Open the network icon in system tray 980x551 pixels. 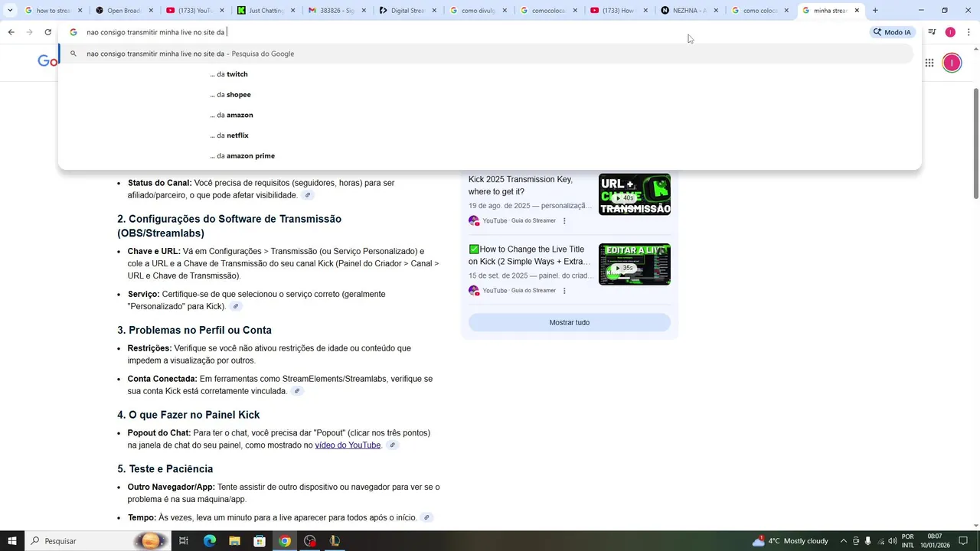(880, 541)
